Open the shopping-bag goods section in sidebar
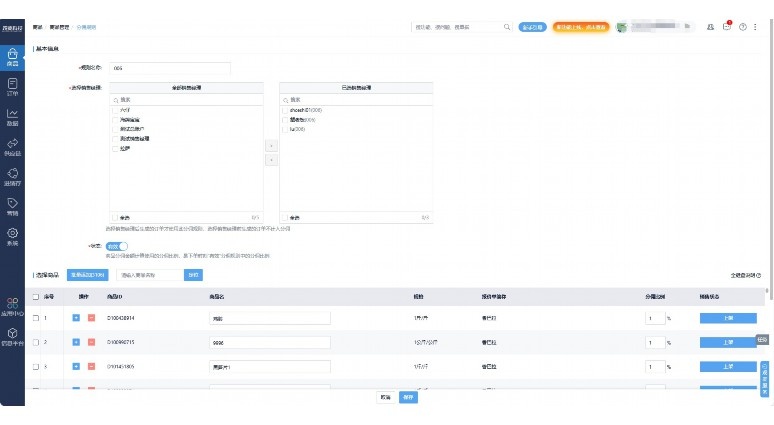The height and width of the screenshot is (425, 774). (12, 57)
